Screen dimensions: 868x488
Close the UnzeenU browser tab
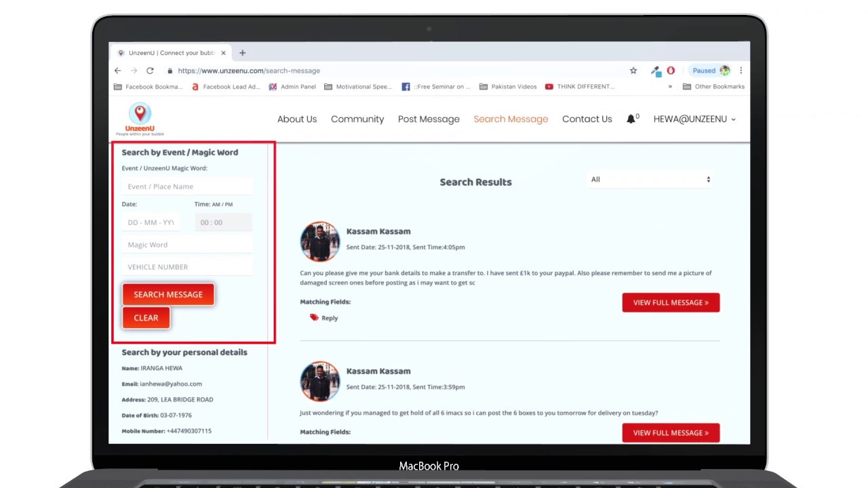pos(223,53)
